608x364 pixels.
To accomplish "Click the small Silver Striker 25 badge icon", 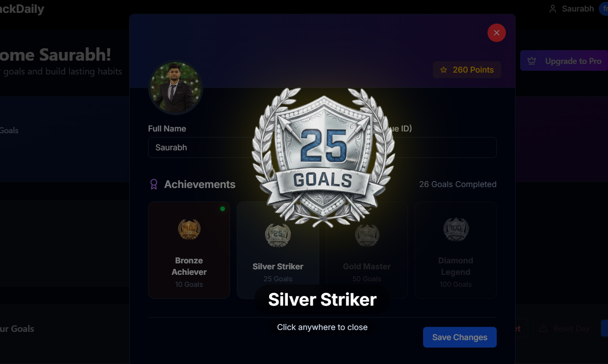I will click(x=278, y=235).
